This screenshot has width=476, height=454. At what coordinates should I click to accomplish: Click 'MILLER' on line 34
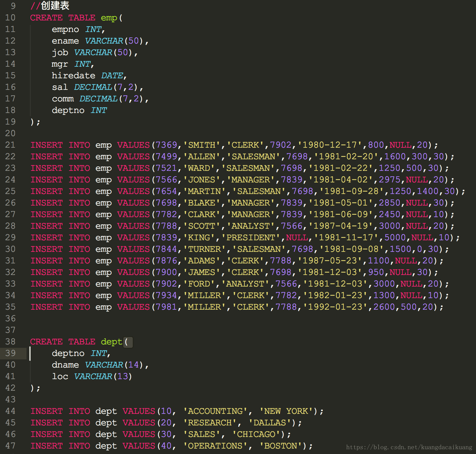(x=205, y=296)
